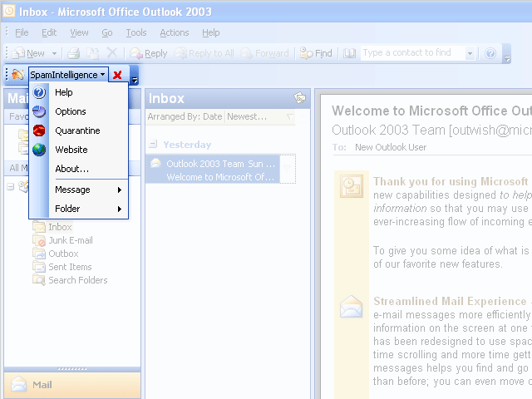Click the Reply button
The image size is (532, 399).
[x=149, y=53]
